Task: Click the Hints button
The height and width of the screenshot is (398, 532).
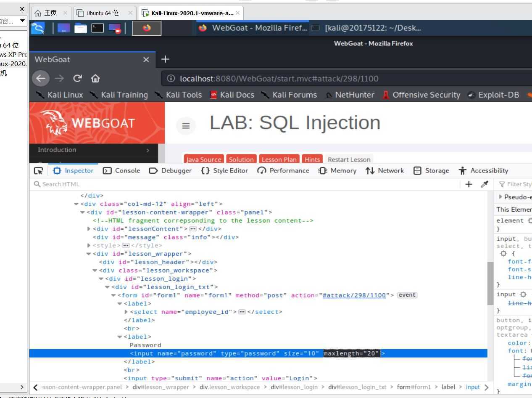Action: 312,159
